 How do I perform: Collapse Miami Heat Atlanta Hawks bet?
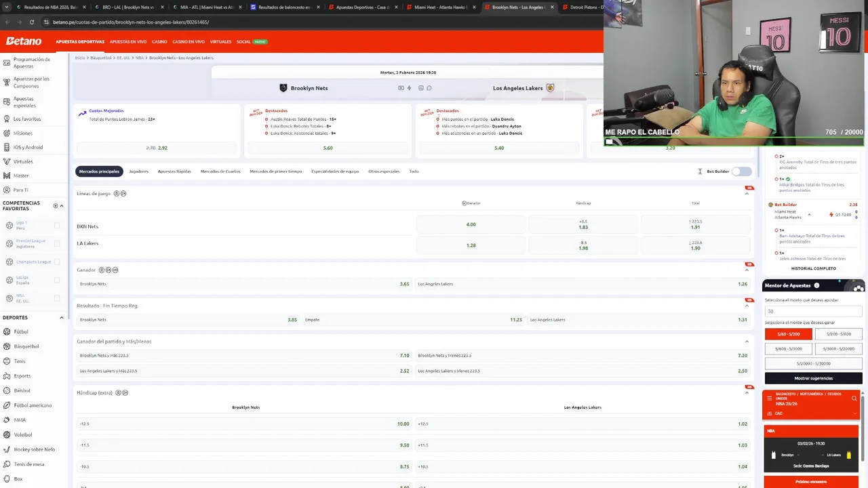coord(809,215)
